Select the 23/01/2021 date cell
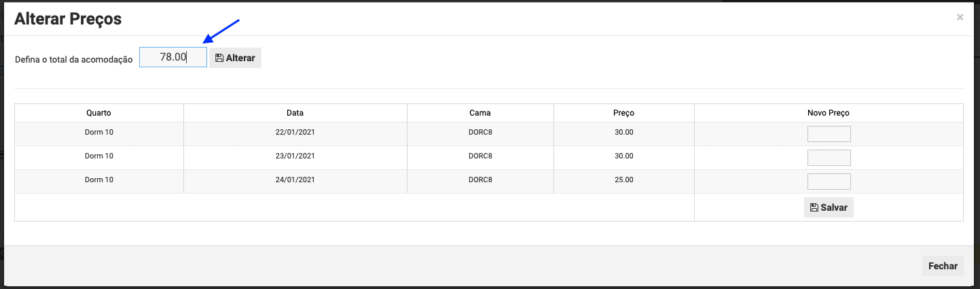This screenshot has width=980, height=289. [x=295, y=156]
